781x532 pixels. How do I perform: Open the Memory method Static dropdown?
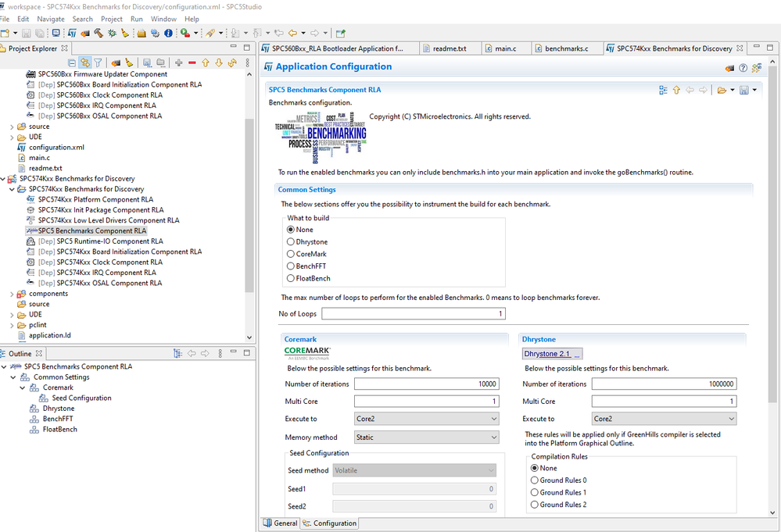click(427, 437)
